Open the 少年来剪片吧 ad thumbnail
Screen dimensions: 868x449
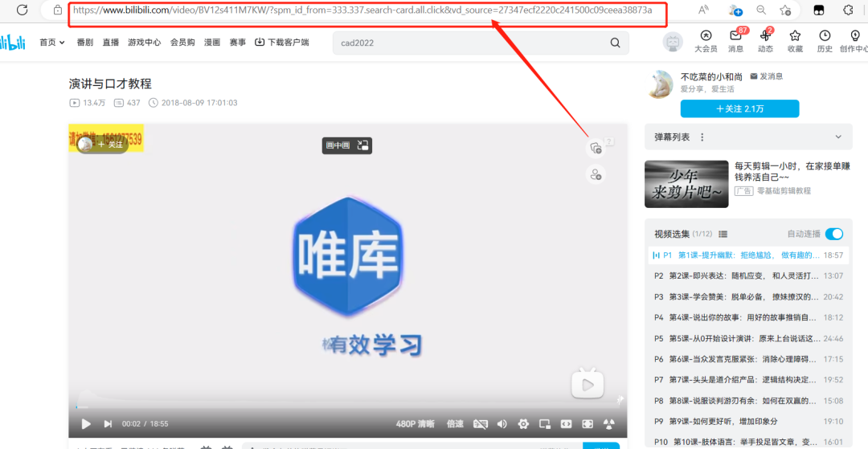[686, 184]
